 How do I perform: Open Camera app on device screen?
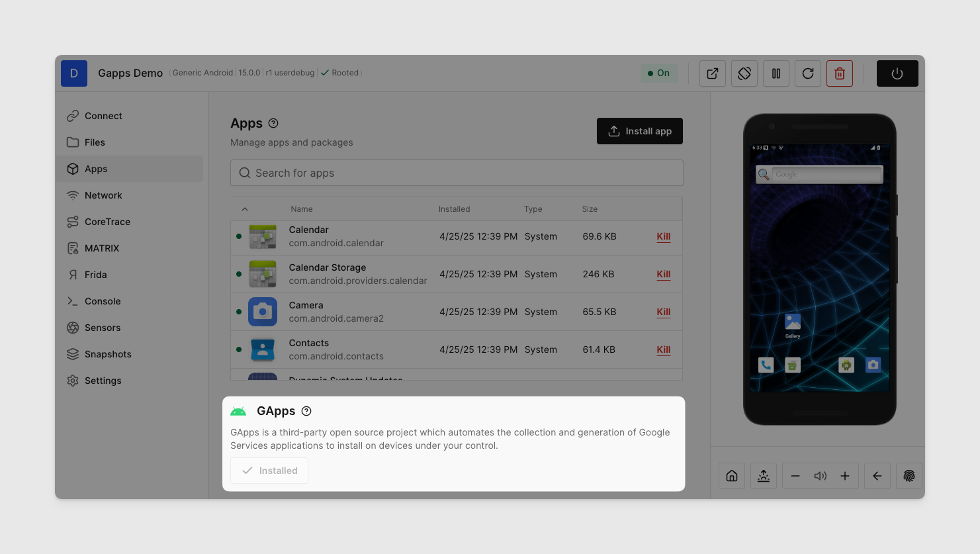click(x=873, y=365)
